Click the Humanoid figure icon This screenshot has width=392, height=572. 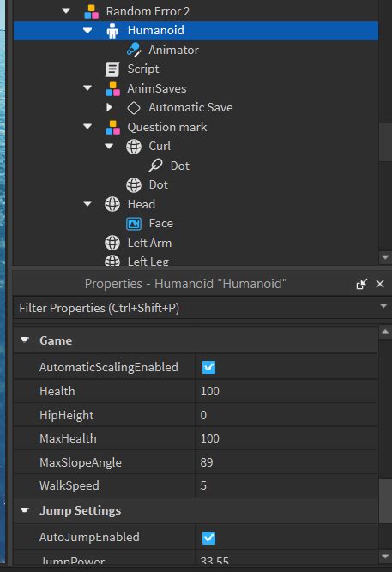point(112,31)
